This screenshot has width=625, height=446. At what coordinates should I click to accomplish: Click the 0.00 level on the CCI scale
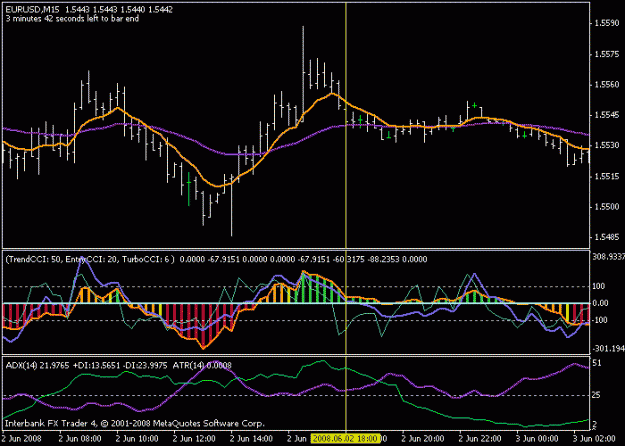pos(600,303)
